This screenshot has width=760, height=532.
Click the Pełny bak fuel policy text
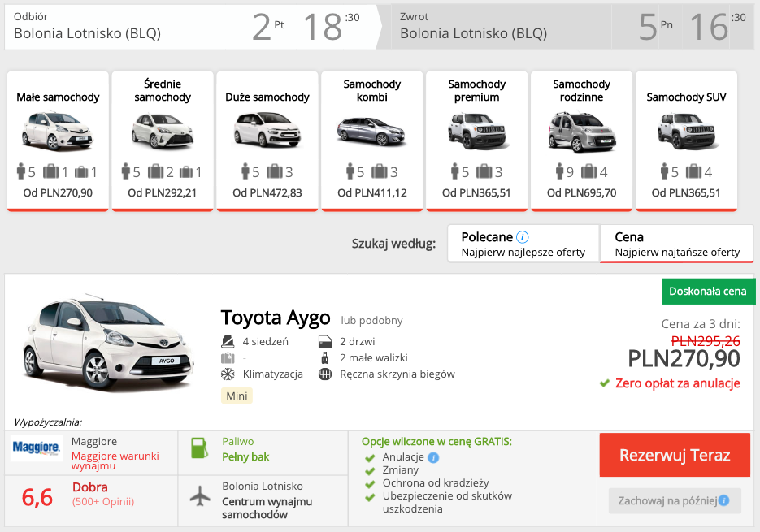(245, 457)
